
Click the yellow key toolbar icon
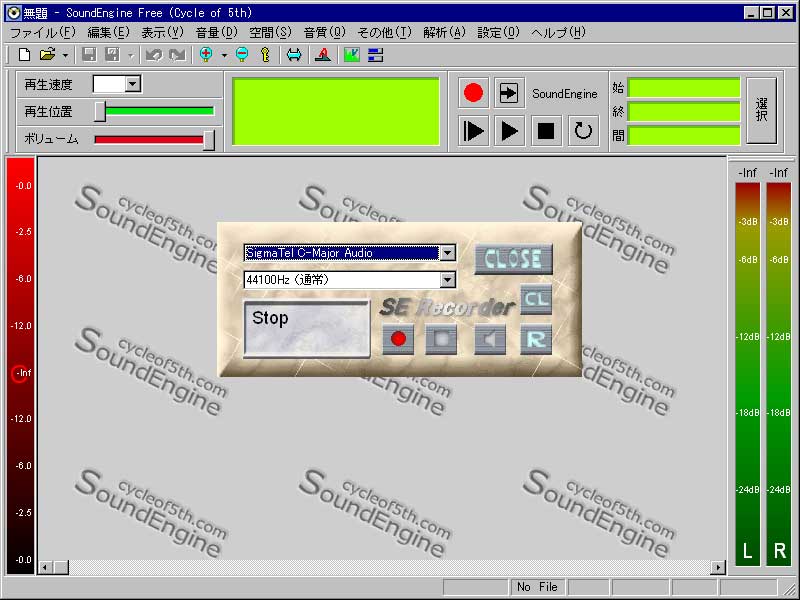pos(265,55)
